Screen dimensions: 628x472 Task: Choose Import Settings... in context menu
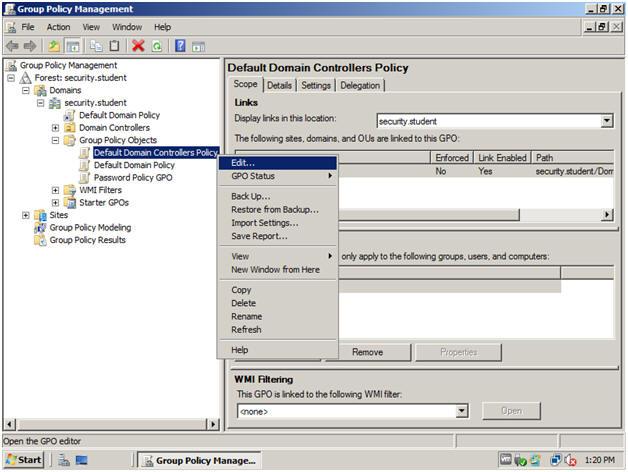click(x=278, y=223)
